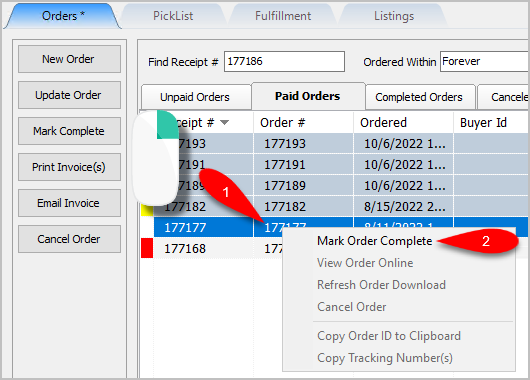
Task: Select Order # cell 177189
Action: coord(303,186)
